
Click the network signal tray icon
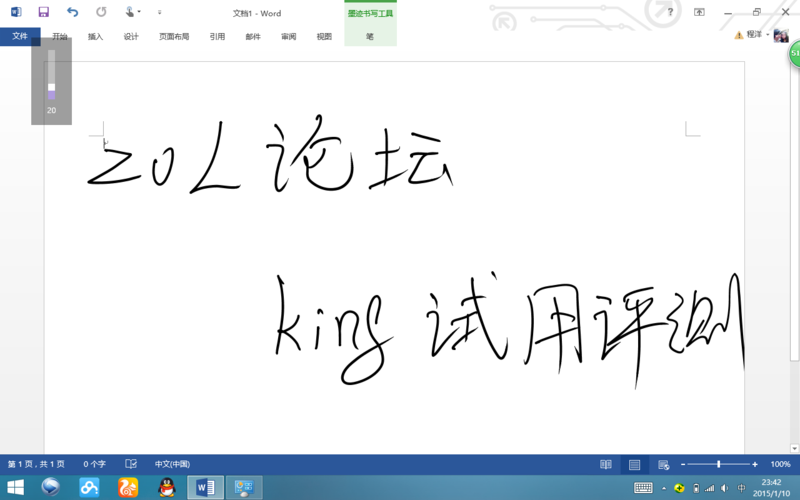709,488
